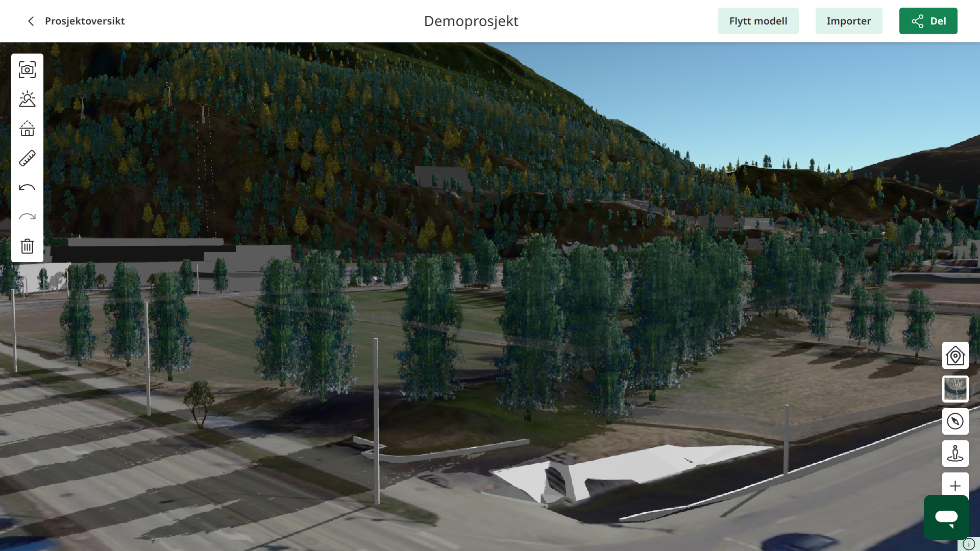Zoom in with the plus button
The height and width of the screenshot is (551, 980).
pos(955,485)
